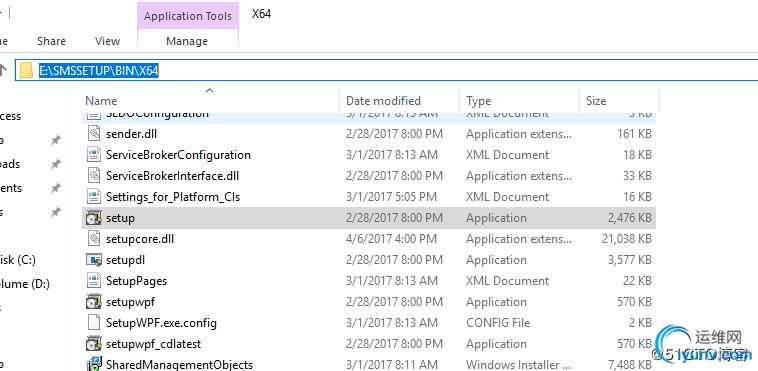The image size is (758, 371).
Task: Sort files by Name column header
Action: click(x=101, y=101)
